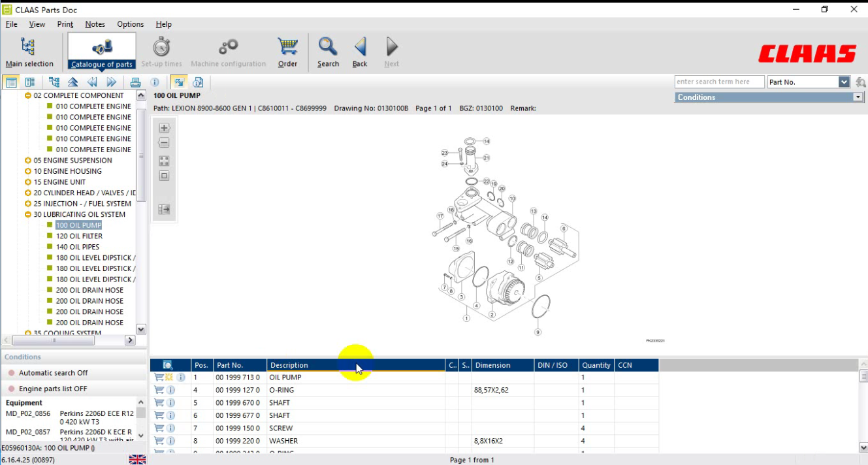The height and width of the screenshot is (465, 868).
Task: Click the fit-to-window square drawing tool
Action: (x=164, y=176)
